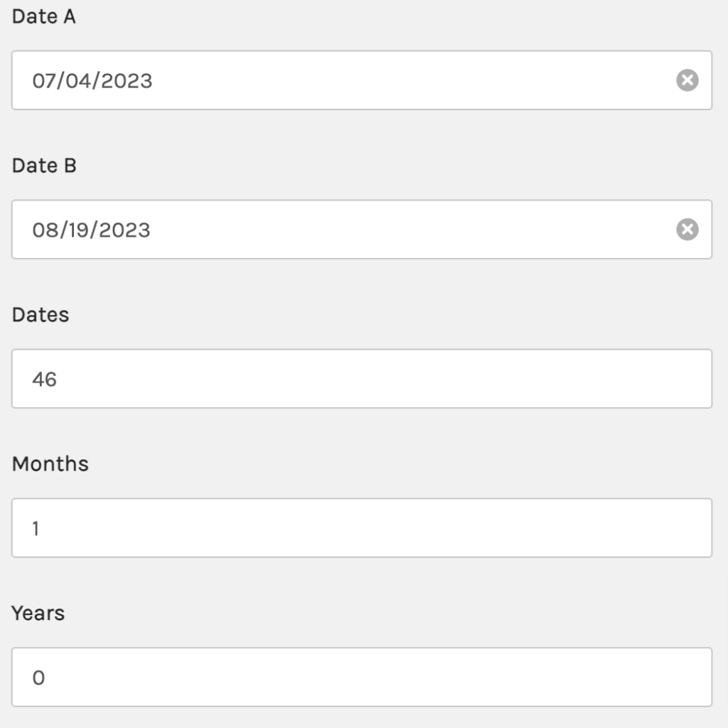Click the "Months" label
The image size is (728, 728).
tap(50, 464)
